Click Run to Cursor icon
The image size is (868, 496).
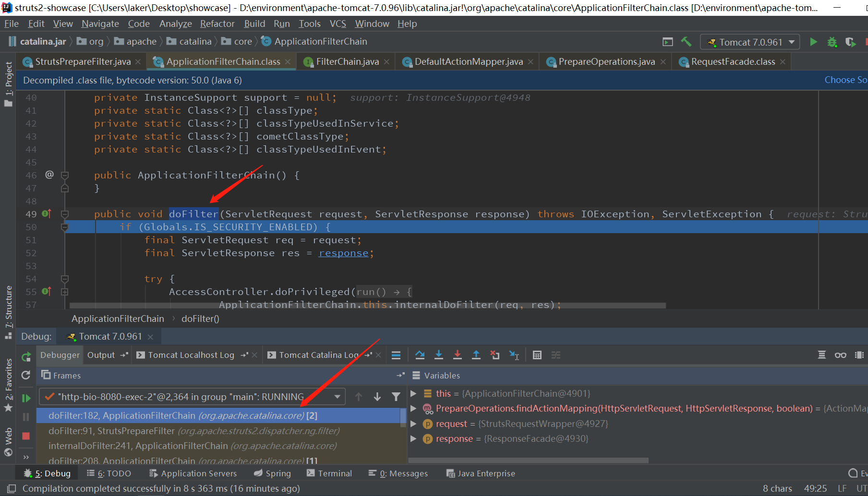(x=514, y=355)
